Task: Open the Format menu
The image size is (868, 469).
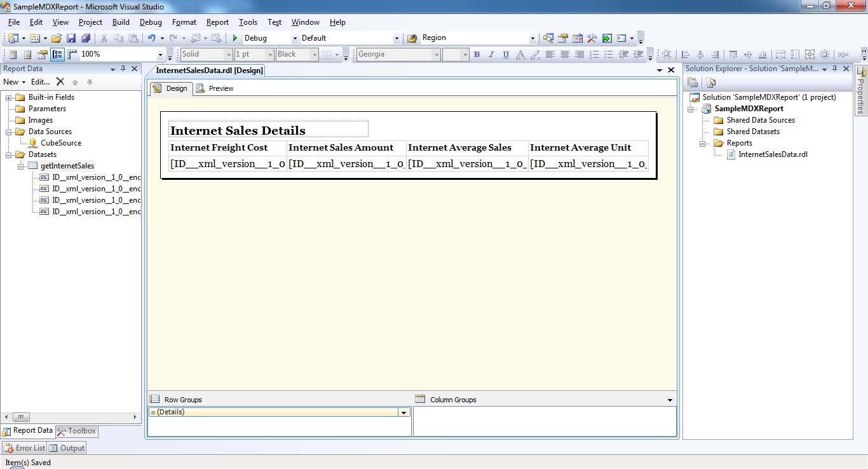Action: 184,22
